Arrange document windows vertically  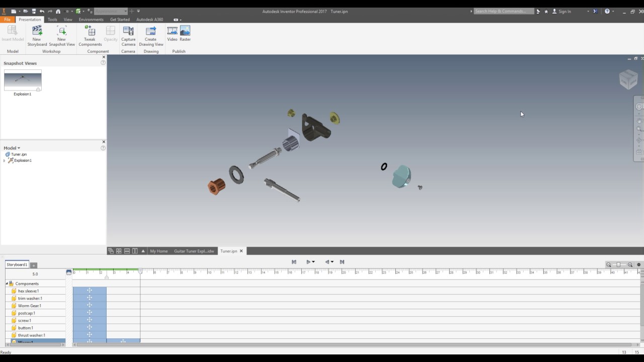coord(135,251)
